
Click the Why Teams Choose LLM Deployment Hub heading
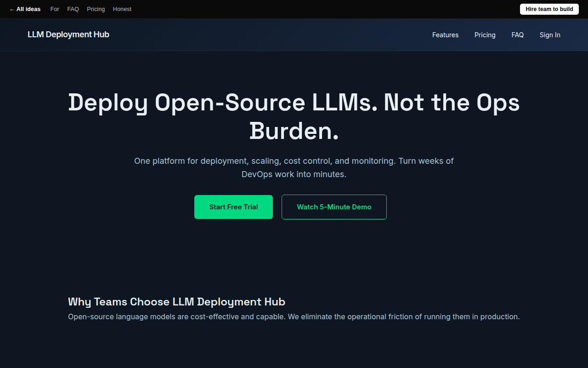tap(176, 302)
